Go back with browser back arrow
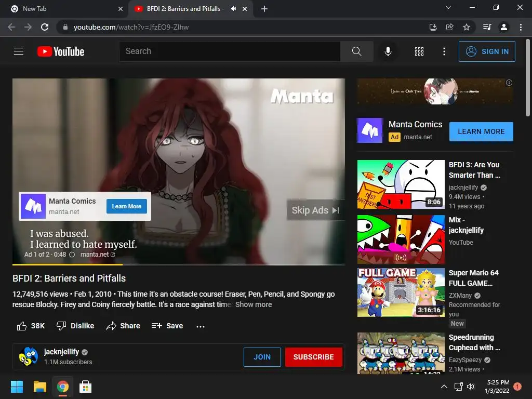Viewport: 532px width, 399px height. click(x=11, y=27)
